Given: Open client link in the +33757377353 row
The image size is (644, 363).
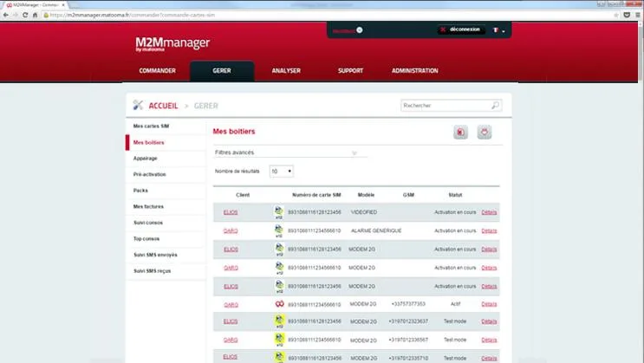Looking at the screenshot, I should pyautogui.click(x=231, y=305).
